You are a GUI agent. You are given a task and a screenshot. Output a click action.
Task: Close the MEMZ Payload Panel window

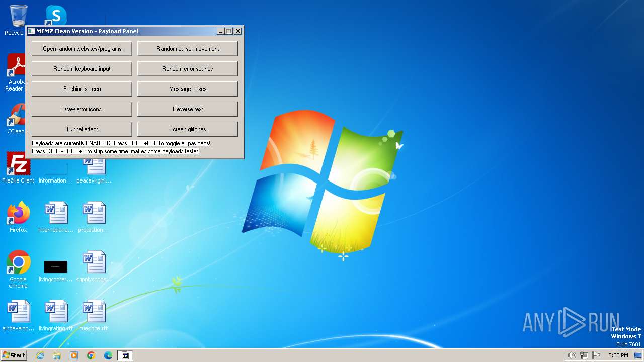(x=238, y=31)
